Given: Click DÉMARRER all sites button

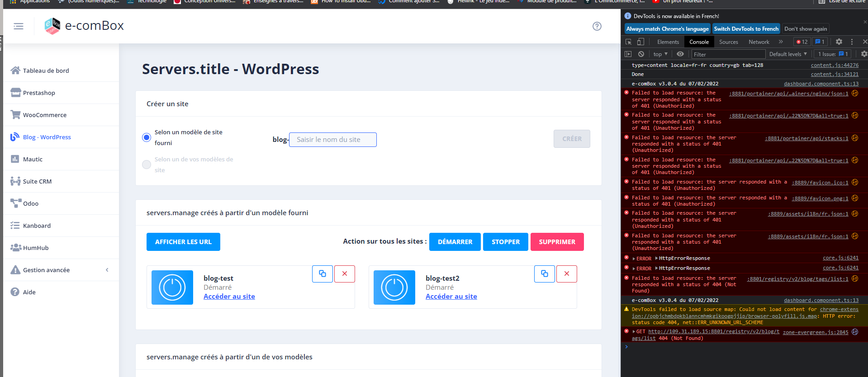Looking at the screenshot, I should pyautogui.click(x=455, y=242).
